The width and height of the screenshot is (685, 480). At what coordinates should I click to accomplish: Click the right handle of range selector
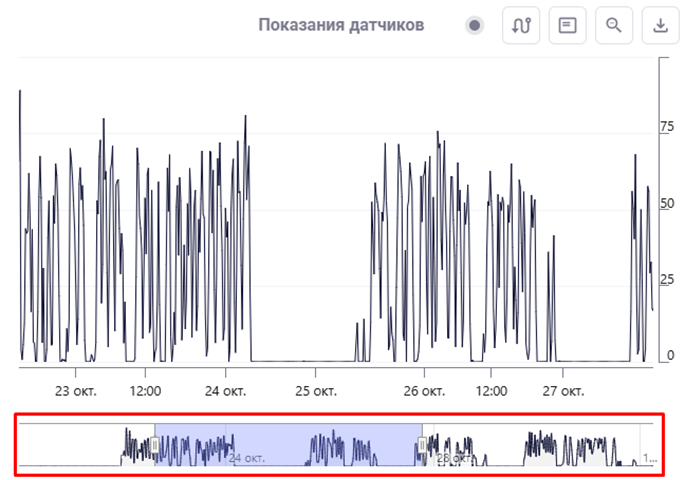tap(422, 444)
